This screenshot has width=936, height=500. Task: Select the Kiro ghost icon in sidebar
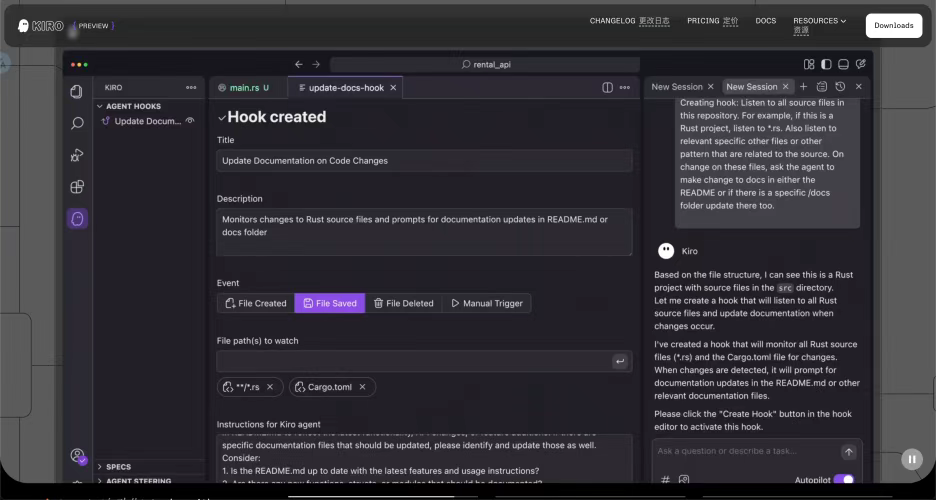[77, 218]
